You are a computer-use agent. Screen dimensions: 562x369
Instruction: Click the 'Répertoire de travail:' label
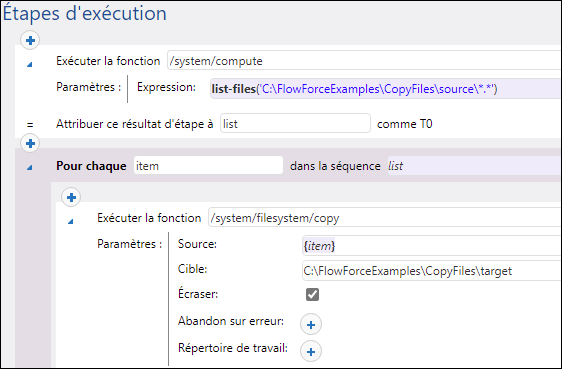click(x=233, y=348)
